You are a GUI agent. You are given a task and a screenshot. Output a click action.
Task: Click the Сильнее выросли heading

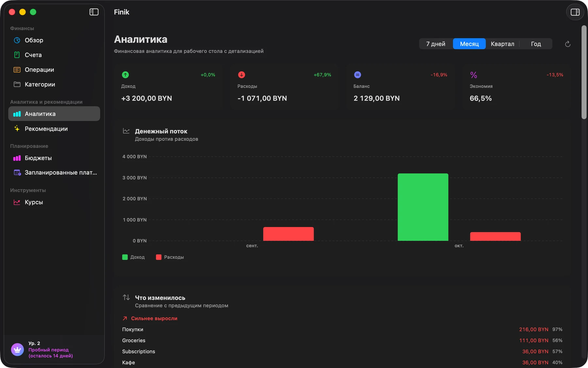[x=154, y=318]
